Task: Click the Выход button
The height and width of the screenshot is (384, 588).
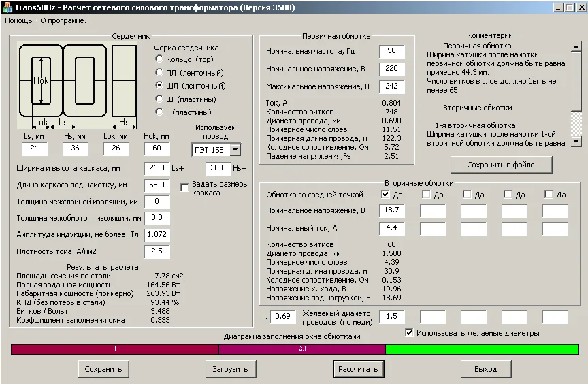Action: [x=485, y=369]
